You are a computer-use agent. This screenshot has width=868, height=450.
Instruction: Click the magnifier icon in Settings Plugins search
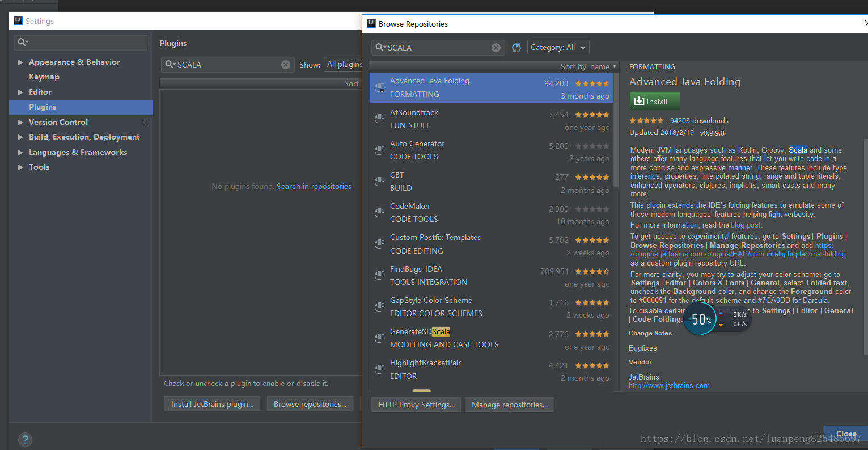(170, 65)
